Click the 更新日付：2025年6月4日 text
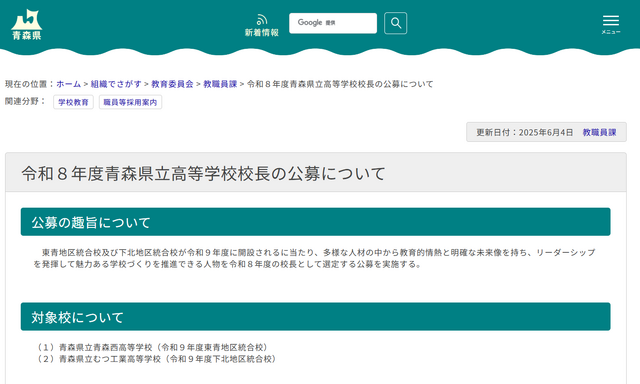 point(524,132)
